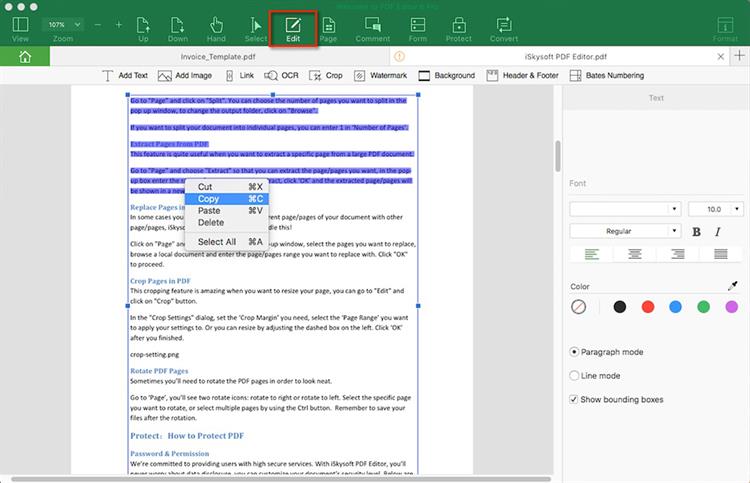Choose the Add Image tool
750x483 pixels.
[185, 76]
